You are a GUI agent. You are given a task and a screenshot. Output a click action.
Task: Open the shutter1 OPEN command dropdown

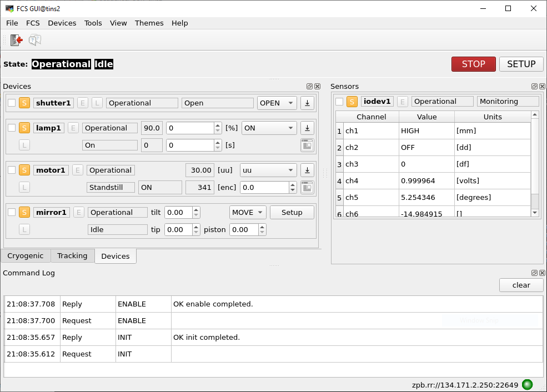(x=277, y=103)
